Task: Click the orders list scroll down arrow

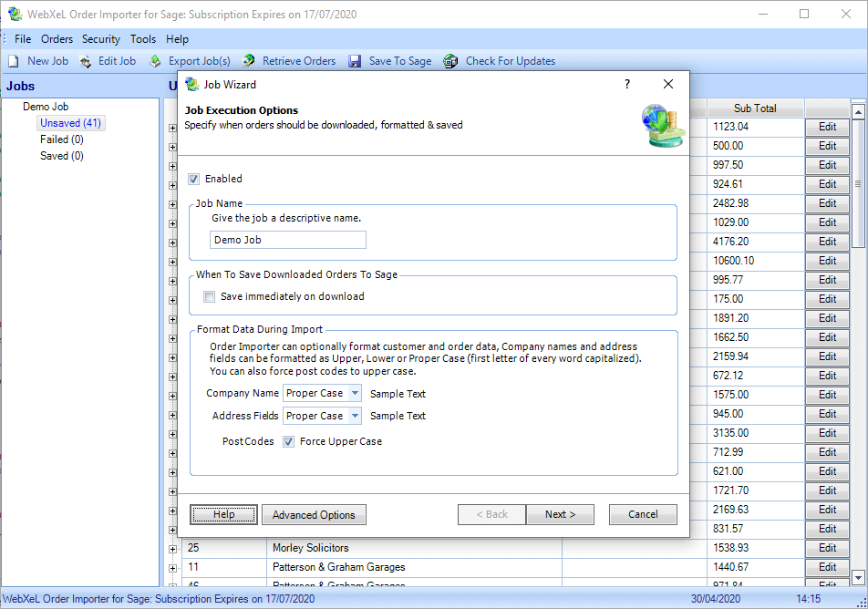Action: (x=858, y=577)
